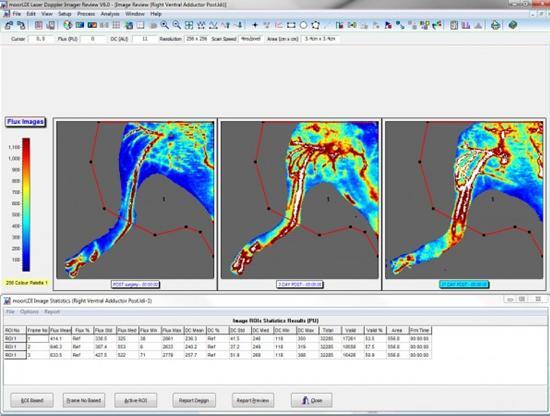Click the flux colour scale bar
This screenshot has height=416, width=550.
tap(26, 204)
